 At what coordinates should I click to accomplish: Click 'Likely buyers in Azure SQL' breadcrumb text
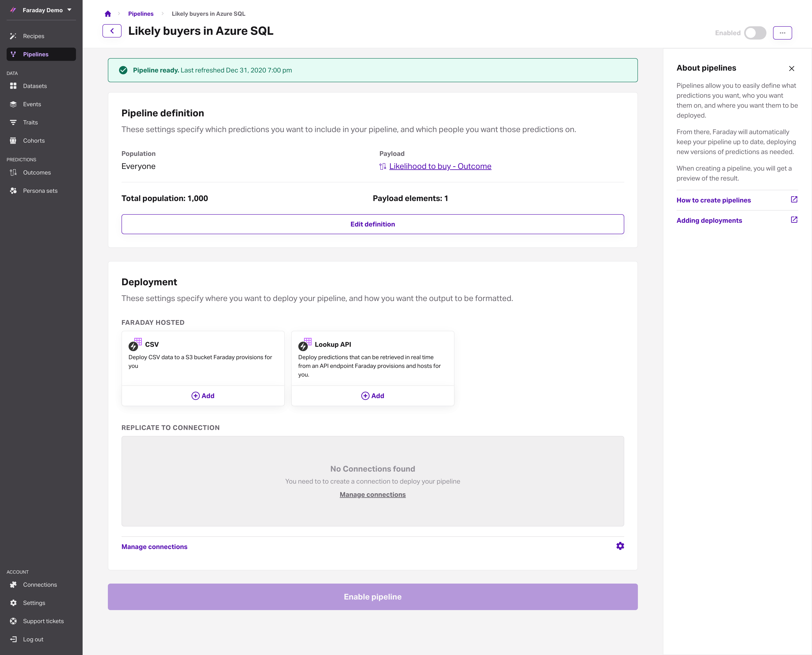click(x=208, y=14)
